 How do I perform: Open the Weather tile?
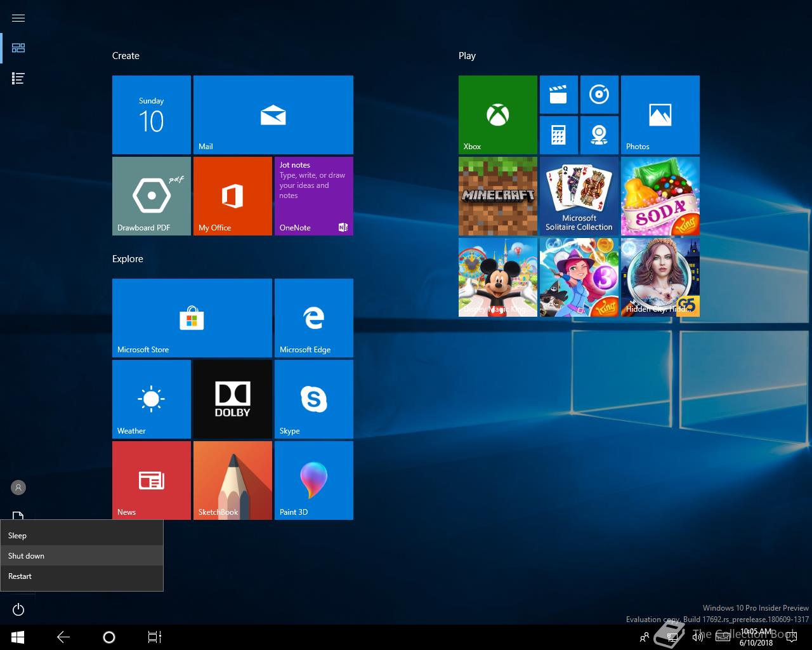[x=152, y=399]
